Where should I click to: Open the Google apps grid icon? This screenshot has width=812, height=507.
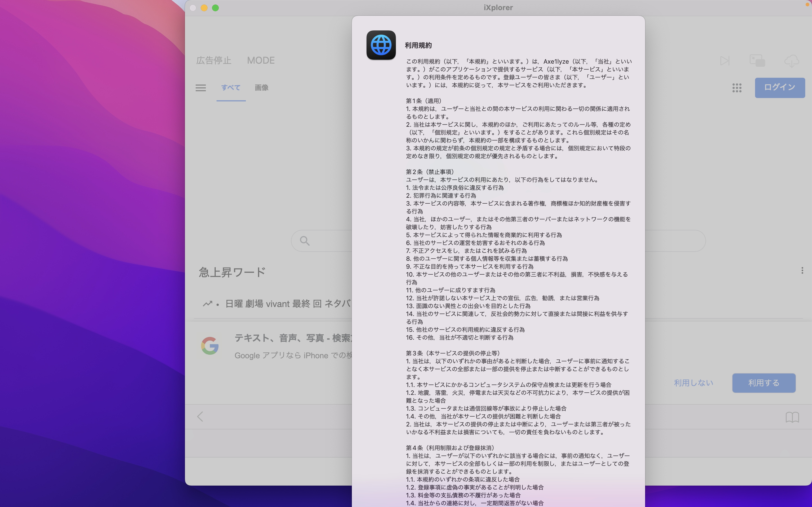(737, 88)
